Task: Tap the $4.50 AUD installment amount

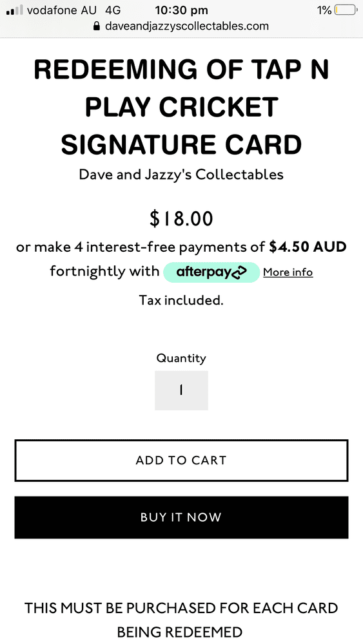Action: pyautogui.click(x=308, y=247)
